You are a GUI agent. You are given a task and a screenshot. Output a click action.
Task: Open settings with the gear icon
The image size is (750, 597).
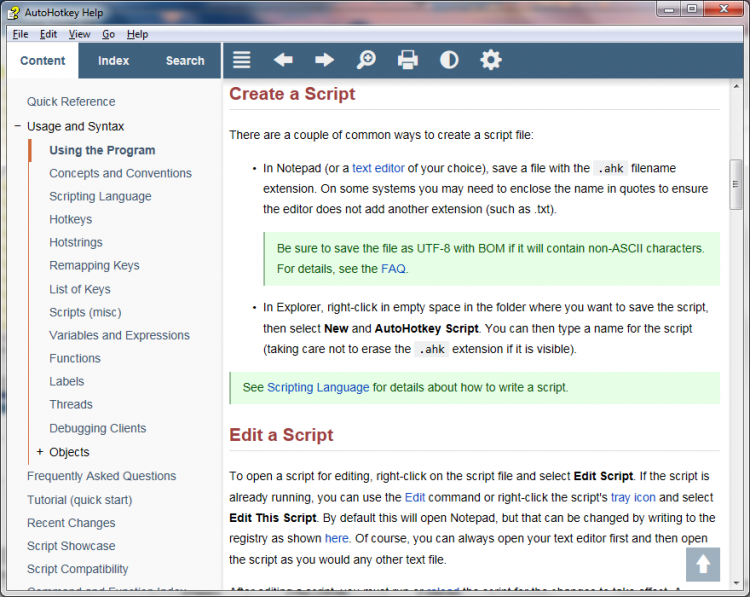click(491, 60)
